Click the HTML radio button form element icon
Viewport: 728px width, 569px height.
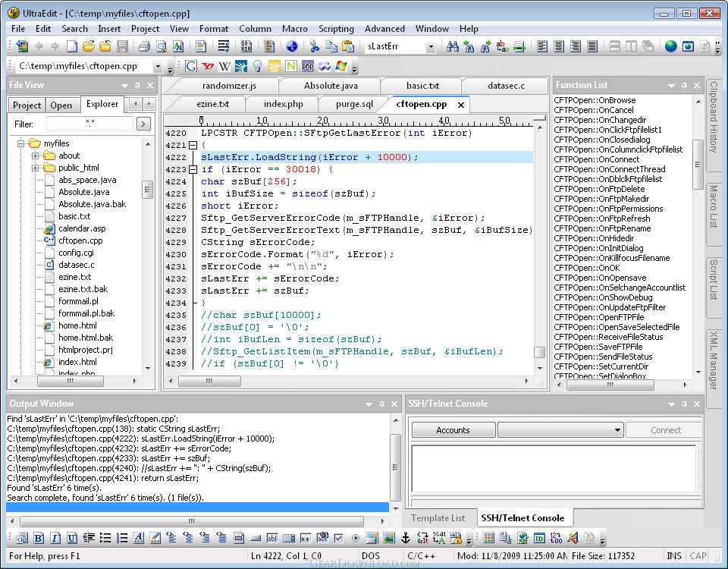coord(355,538)
